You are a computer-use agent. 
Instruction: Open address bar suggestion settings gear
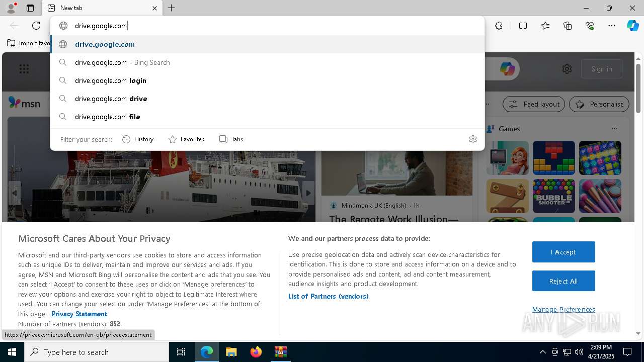coord(472,139)
